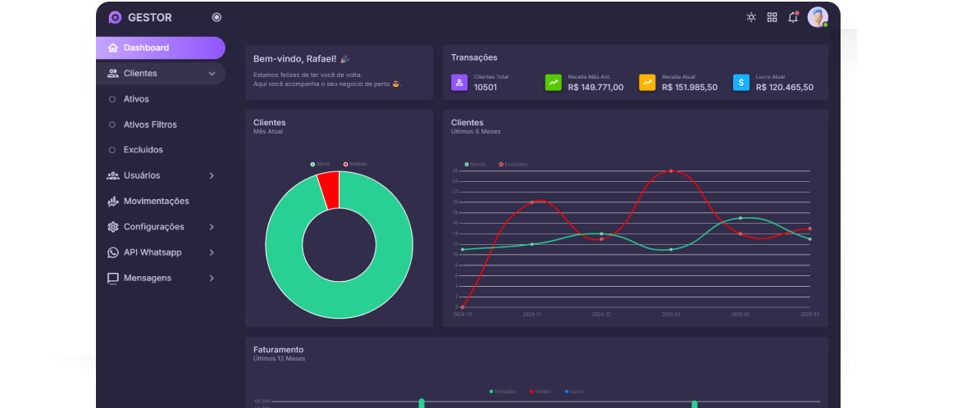Select the Ativos circle bullet
This screenshot has width=980, height=408.
point(112,99)
